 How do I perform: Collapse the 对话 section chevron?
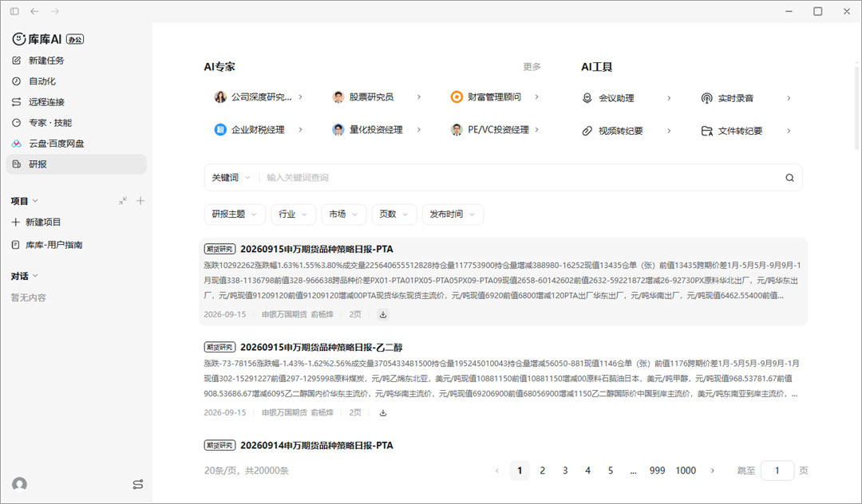click(36, 276)
